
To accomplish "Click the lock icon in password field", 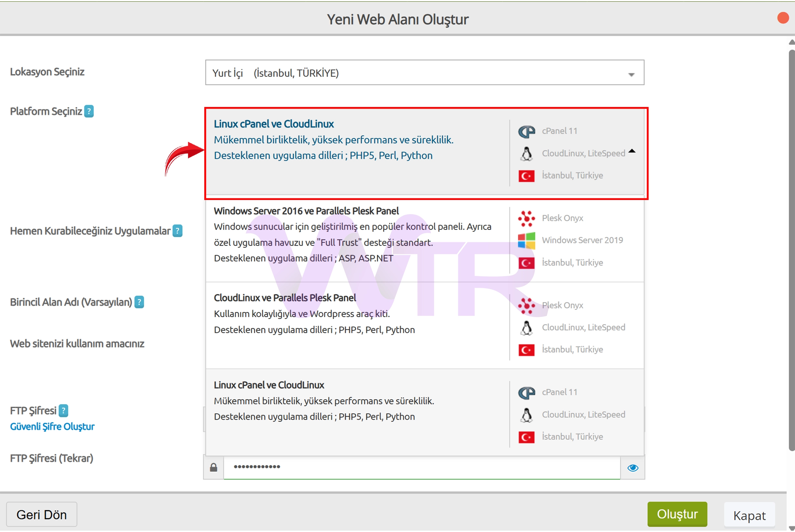I will pos(213,468).
